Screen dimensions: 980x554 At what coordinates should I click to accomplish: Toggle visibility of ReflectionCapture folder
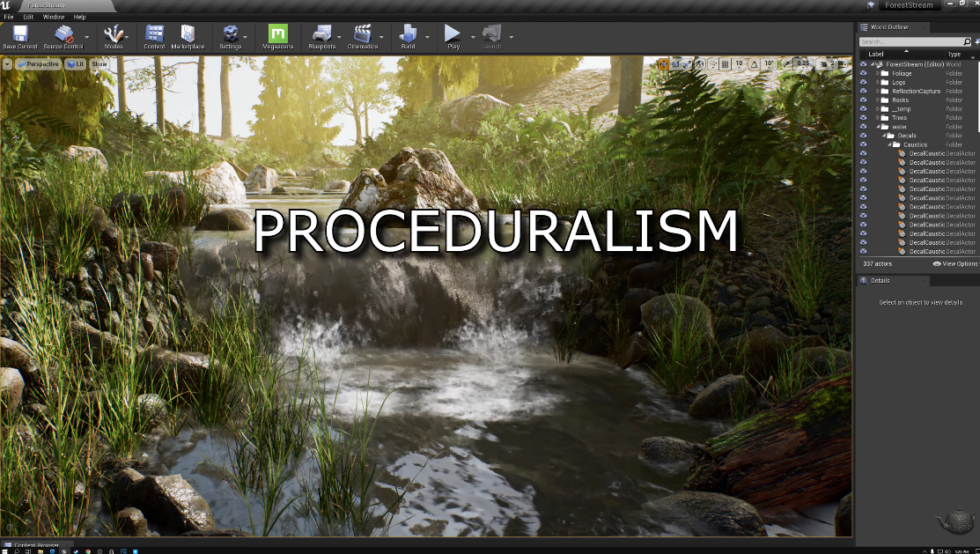[x=863, y=91]
